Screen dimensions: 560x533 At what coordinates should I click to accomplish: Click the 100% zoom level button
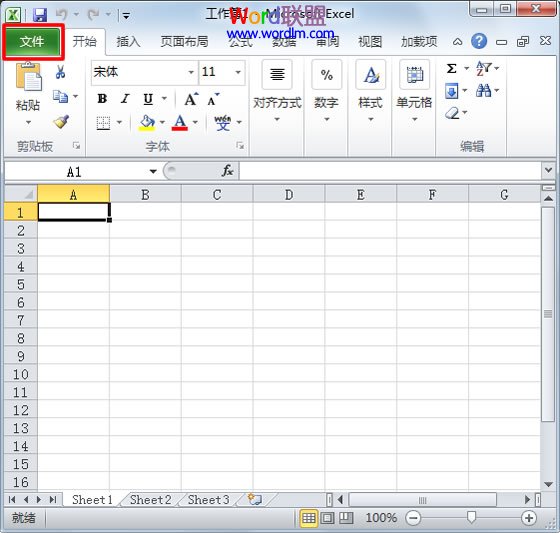381,518
